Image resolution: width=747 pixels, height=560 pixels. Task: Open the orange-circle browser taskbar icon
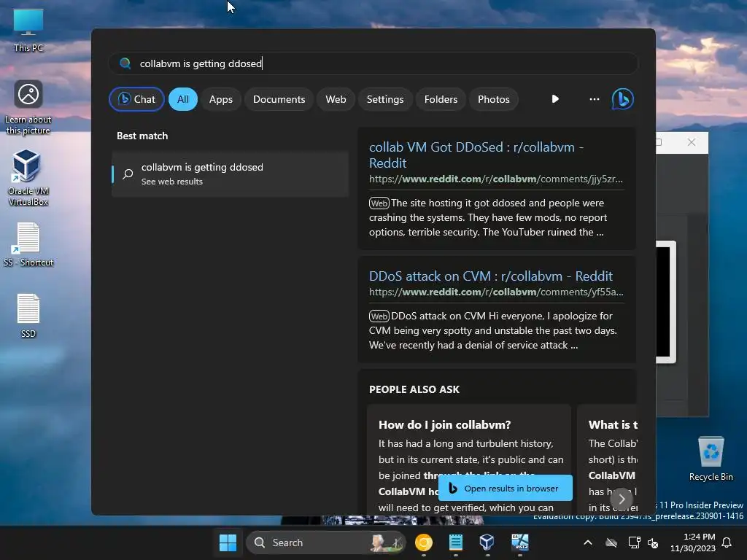click(424, 542)
